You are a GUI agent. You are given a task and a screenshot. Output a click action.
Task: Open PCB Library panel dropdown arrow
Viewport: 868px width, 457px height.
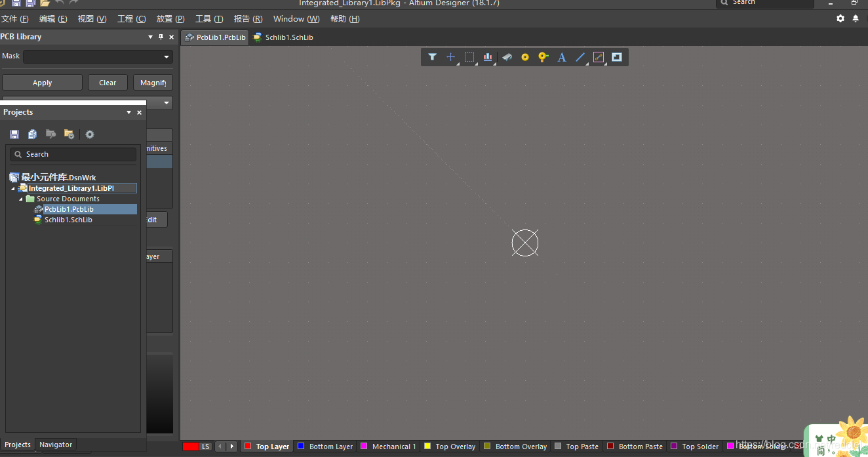pos(151,37)
